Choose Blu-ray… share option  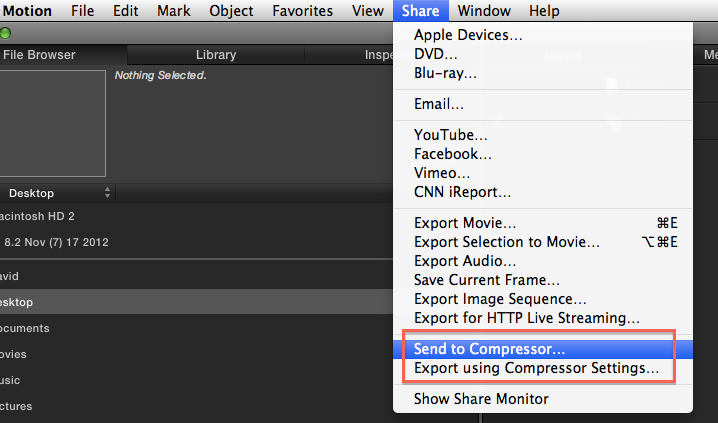(543, 73)
